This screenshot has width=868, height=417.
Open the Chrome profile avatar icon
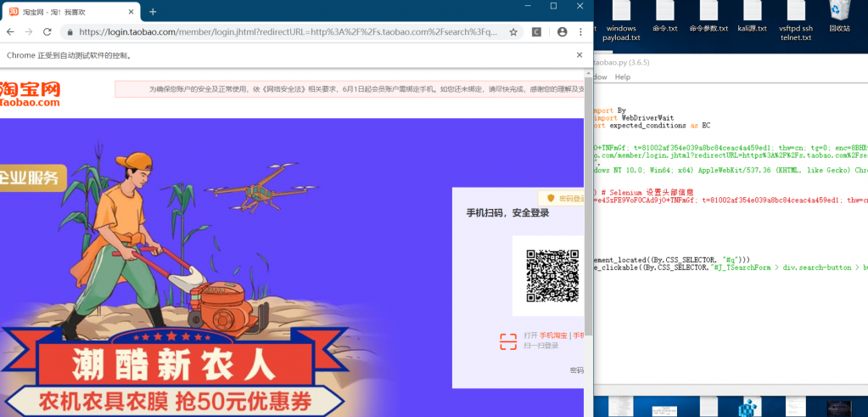(562, 32)
